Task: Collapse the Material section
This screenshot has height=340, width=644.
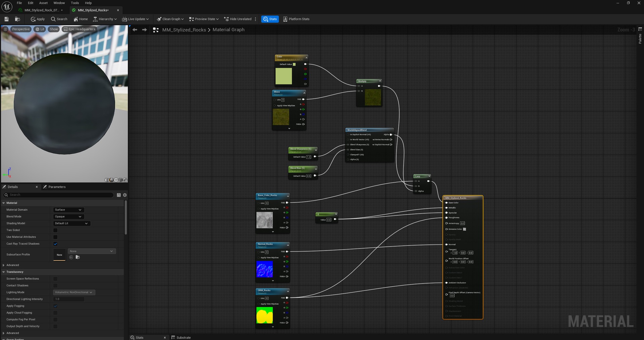Action: coord(4,203)
